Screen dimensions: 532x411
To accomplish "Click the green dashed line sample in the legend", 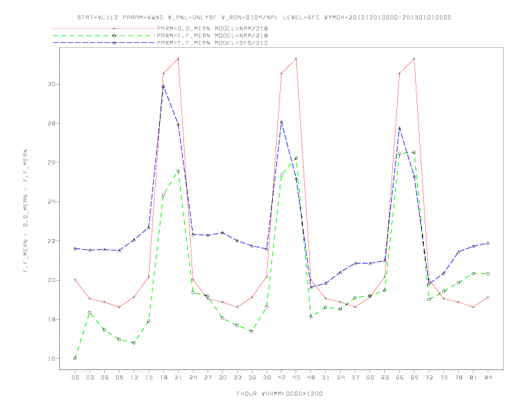I will pos(104,36).
